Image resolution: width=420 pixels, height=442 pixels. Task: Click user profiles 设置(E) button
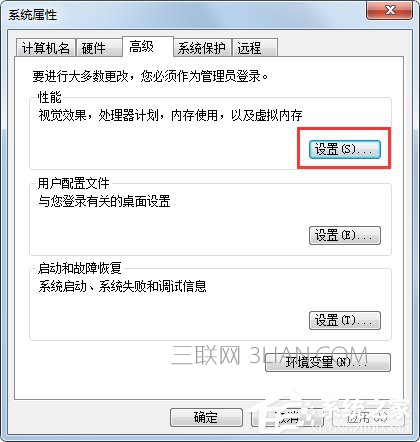point(345,235)
